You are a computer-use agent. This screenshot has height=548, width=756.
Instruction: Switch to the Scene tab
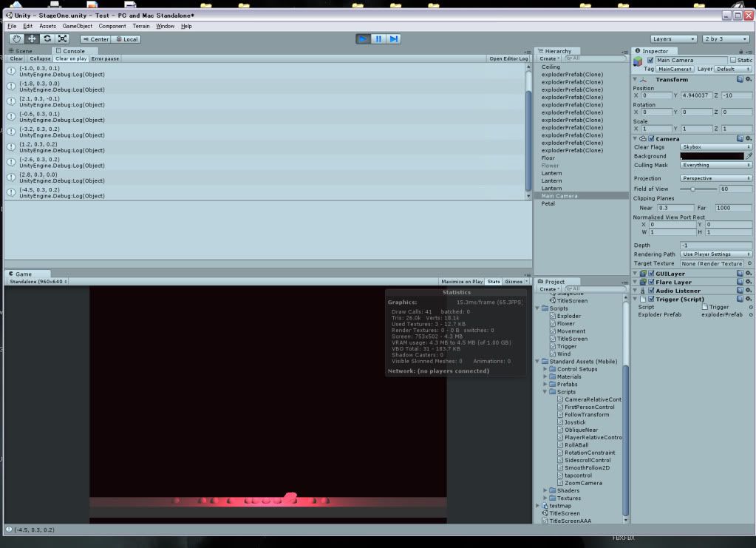point(20,51)
